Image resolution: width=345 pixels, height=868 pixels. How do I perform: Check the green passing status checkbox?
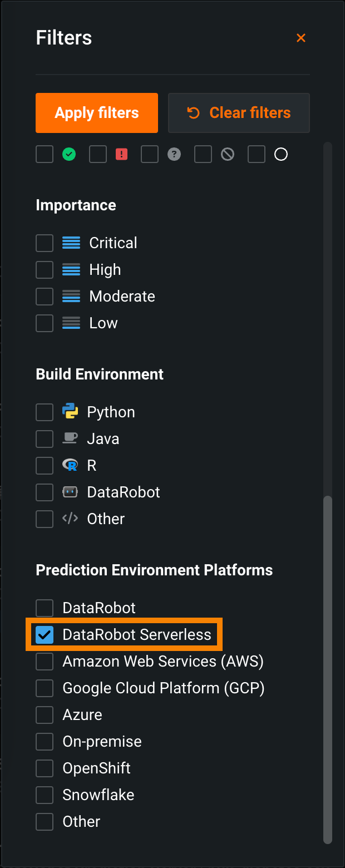(45, 154)
